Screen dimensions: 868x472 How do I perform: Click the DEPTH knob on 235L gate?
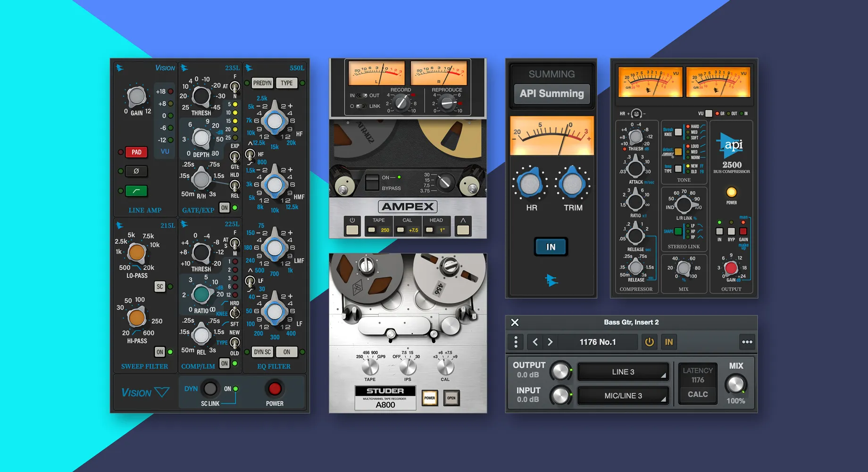[201, 138]
